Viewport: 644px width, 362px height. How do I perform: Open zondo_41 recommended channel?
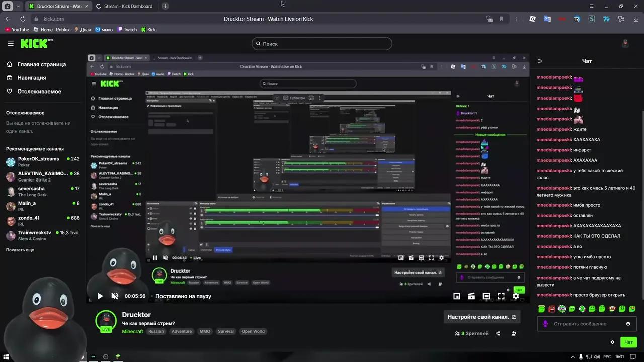pyautogui.click(x=43, y=221)
